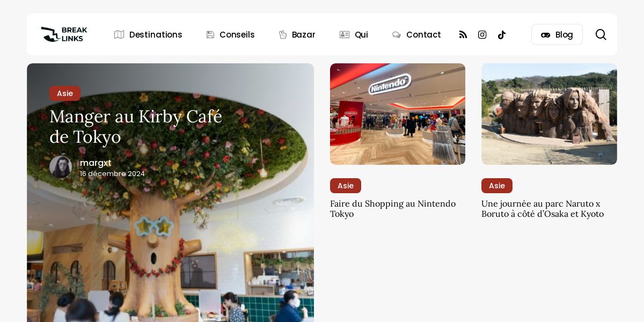The image size is (644, 322).
Task: Open the Conseils menu item
Action: [237, 34]
